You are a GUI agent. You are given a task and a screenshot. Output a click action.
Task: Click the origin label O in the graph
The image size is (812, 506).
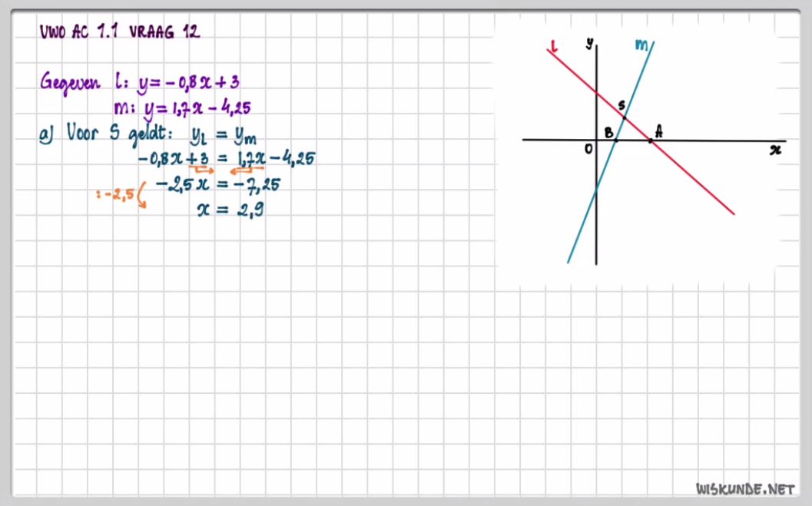tap(588, 147)
